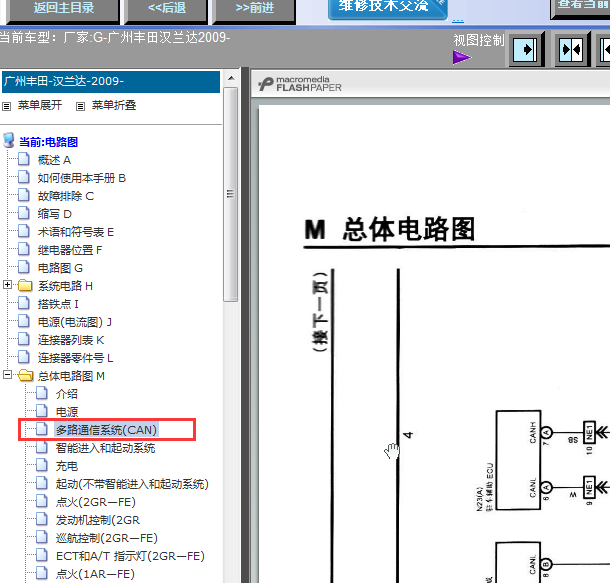The width and height of the screenshot is (610, 583).
Task: Open 连接器零件号 L
Action: pyautogui.click(x=75, y=358)
